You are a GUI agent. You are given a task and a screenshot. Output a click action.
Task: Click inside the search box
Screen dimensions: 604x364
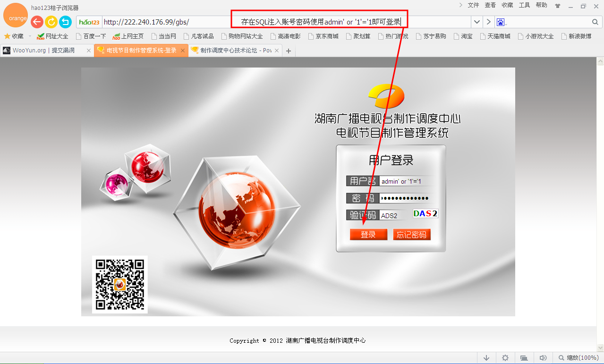(548, 22)
